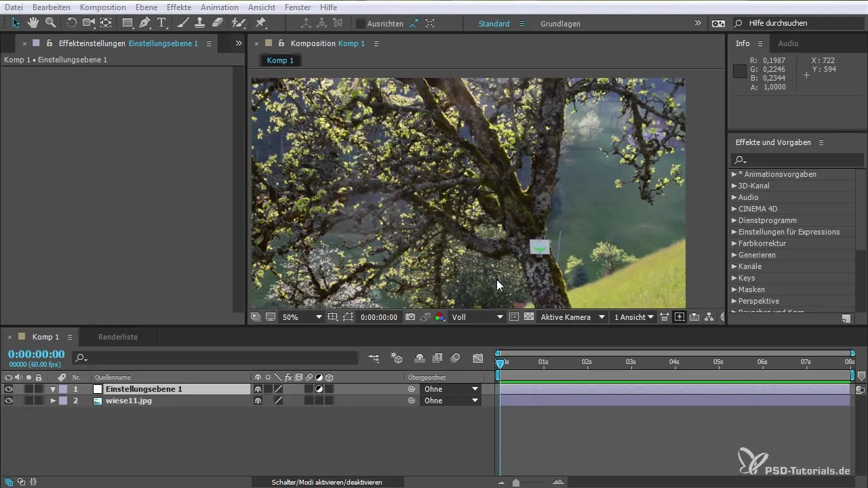The width and height of the screenshot is (868, 488).
Task: Select the Pen tool
Action: pyautogui.click(x=144, y=23)
